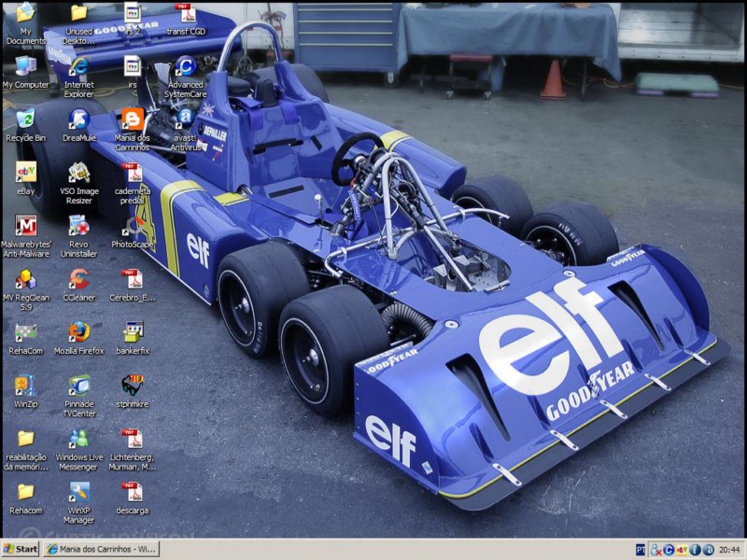The height and width of the screenshot is (560, 747).
Task: Click the eBay tray icon
Action: pos(683,550)
